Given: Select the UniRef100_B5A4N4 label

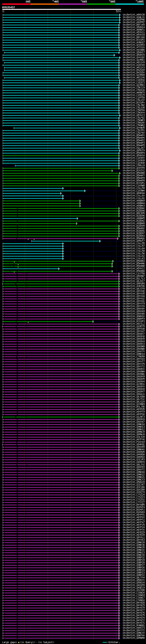Looking at the screenshot, I should tap(133, 271).
